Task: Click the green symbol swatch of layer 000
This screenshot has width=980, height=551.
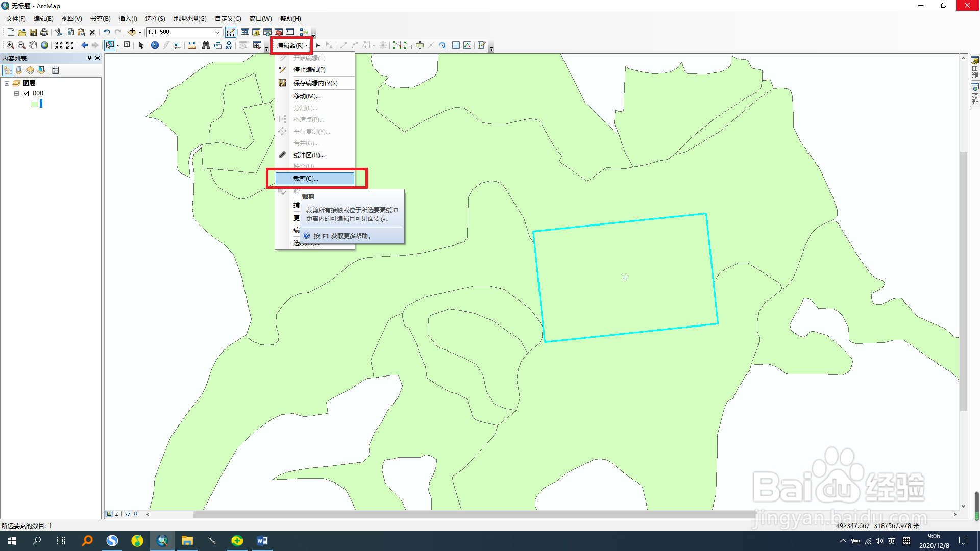Action: click(34, 104)
